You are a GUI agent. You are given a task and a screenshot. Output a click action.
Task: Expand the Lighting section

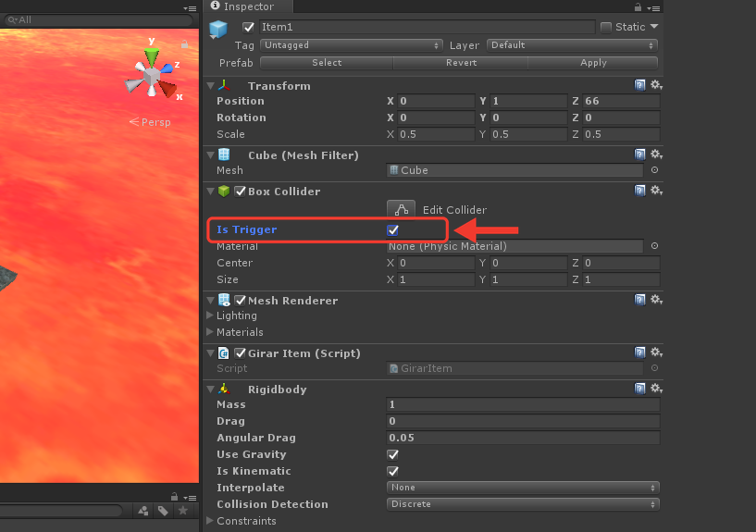coord(210,315)
